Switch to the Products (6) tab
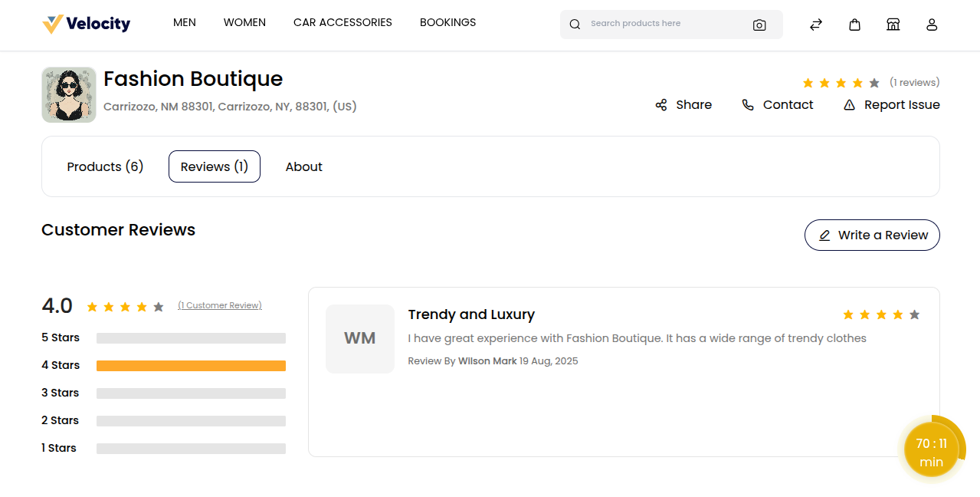 pyautogui.click(x=105, y=166)
